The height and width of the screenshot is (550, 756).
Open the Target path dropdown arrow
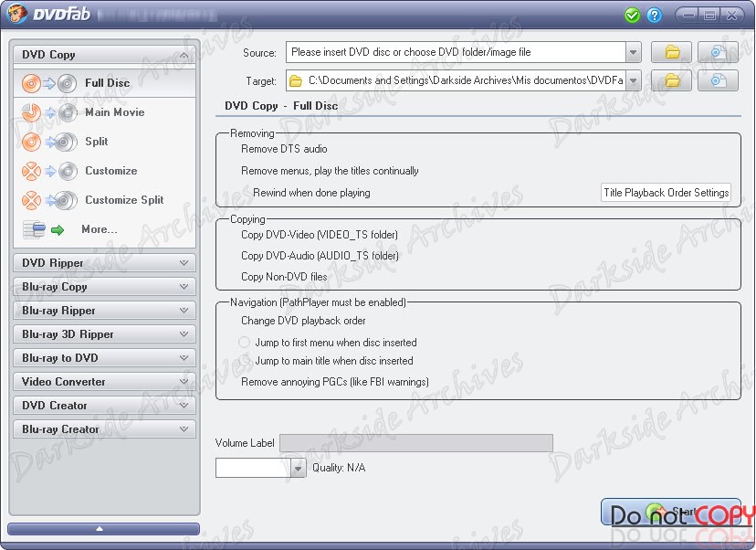(634, 80)
